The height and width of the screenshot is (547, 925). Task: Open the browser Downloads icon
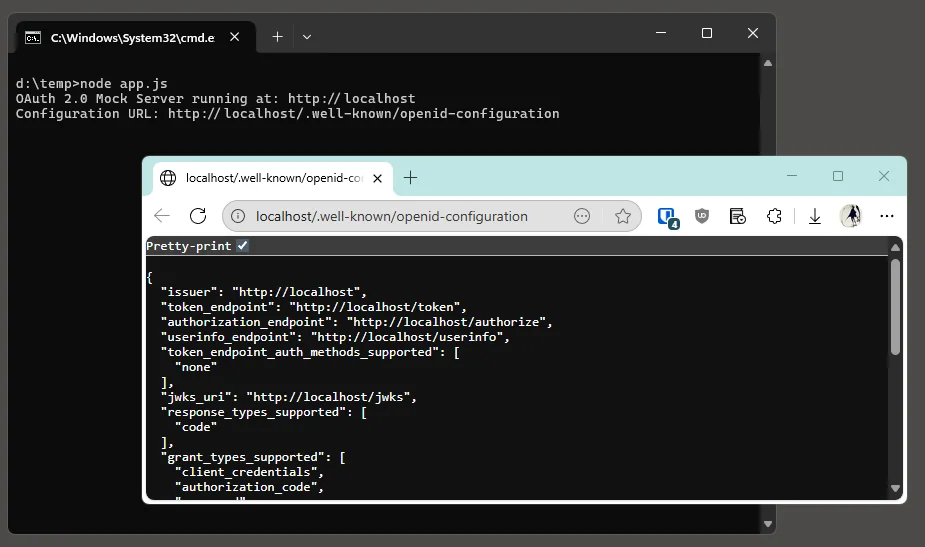[x=815, y=216]
